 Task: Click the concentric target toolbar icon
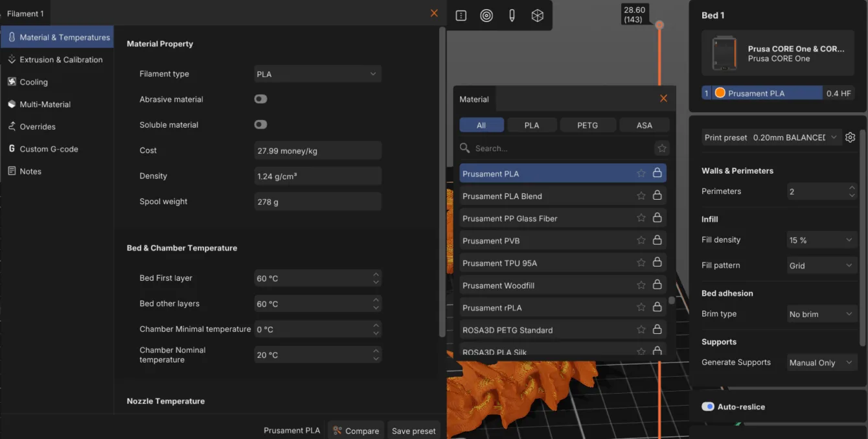486,16
